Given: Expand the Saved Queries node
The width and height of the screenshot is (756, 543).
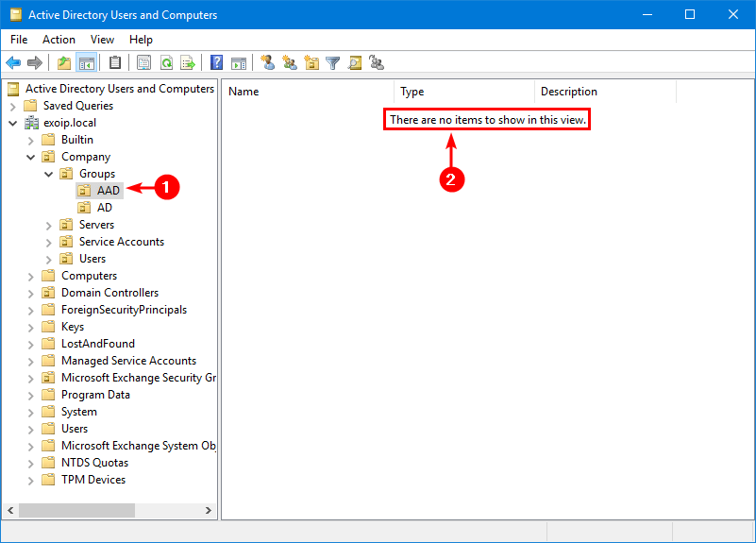Looking at the screenshot, I should pos(13,106).
